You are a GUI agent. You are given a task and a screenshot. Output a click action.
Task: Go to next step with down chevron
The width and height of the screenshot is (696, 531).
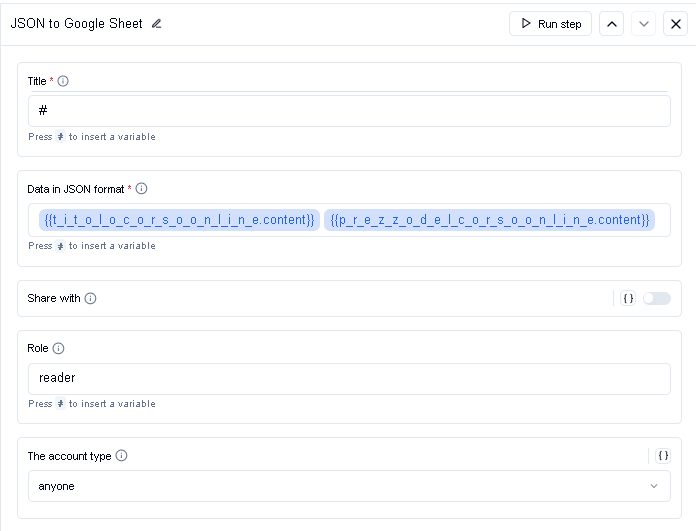pyautogui.click(x=644, y=24)
